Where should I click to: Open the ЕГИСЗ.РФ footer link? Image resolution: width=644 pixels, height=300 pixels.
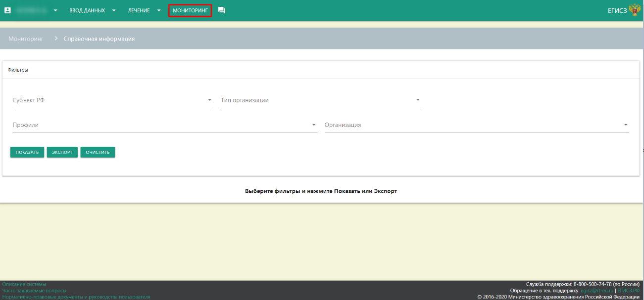[x=629, y=291]
